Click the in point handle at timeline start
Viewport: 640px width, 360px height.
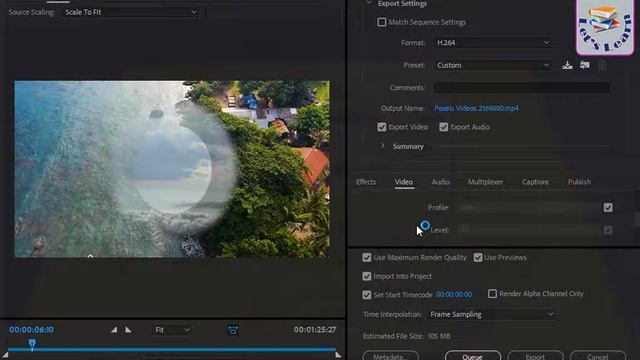(5, 355)
